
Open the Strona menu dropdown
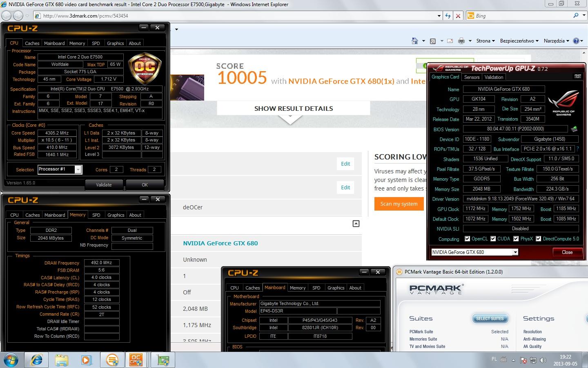tap(486, 41)
